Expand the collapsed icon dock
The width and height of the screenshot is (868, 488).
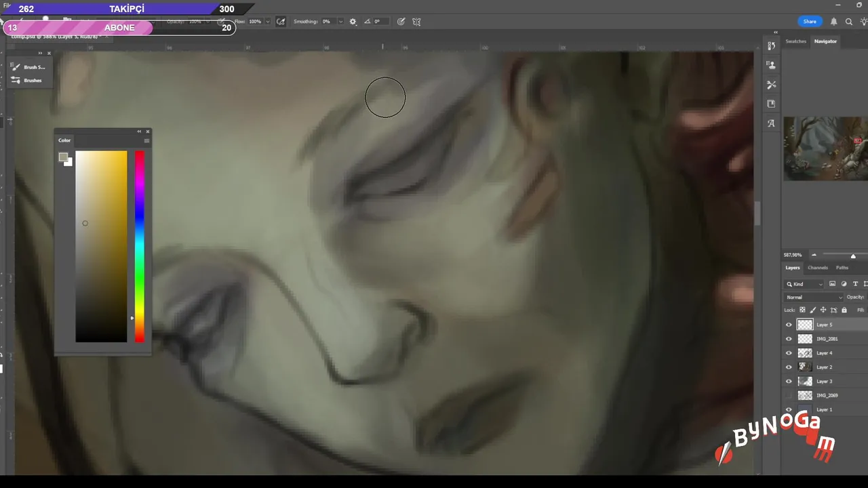pos(776,32)
